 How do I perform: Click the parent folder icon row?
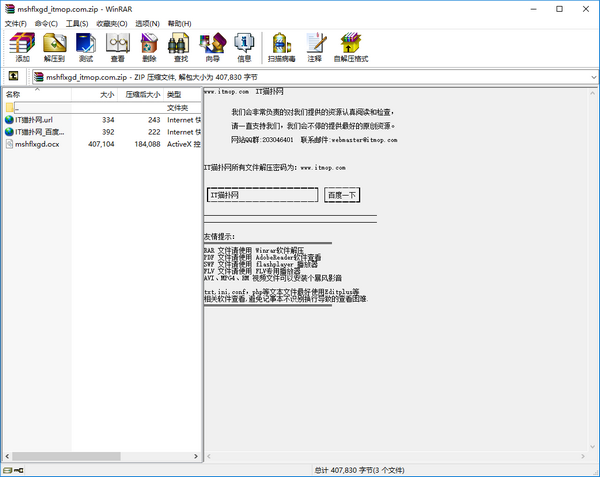point(103,108)
